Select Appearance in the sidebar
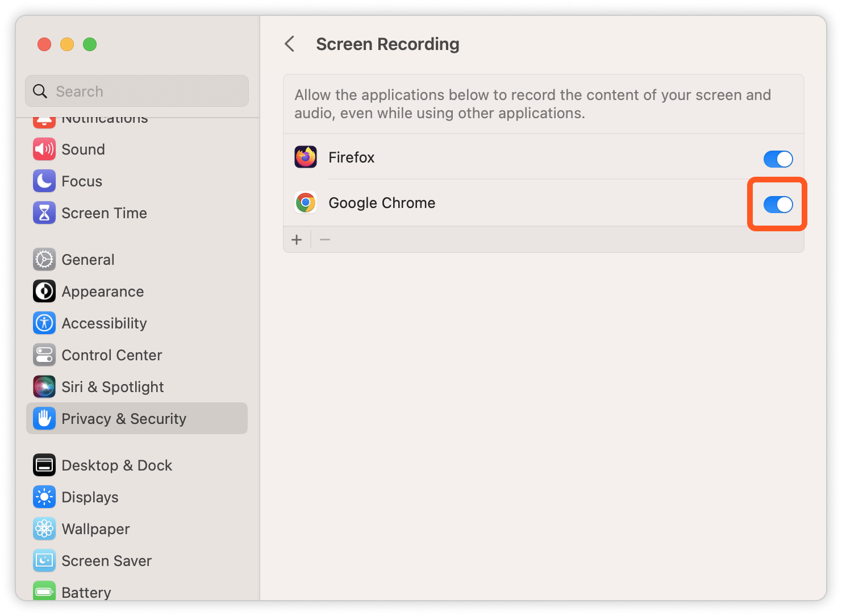Image resolution: width=842 pixels, height=616 pixels. pos(137,292)
